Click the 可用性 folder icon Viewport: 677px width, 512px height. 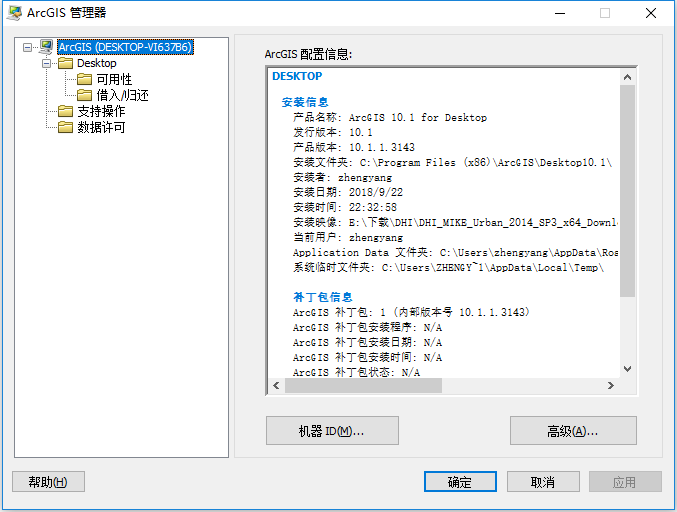tap(85, 79)
